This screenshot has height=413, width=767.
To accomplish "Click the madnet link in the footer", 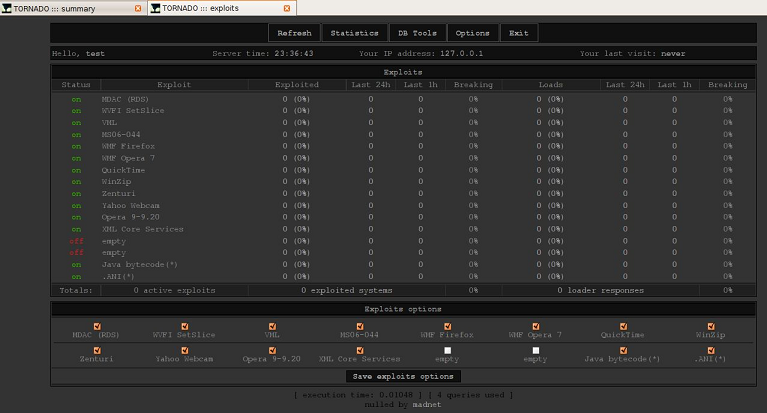I will pyautogui.click(x=427, y=405).
